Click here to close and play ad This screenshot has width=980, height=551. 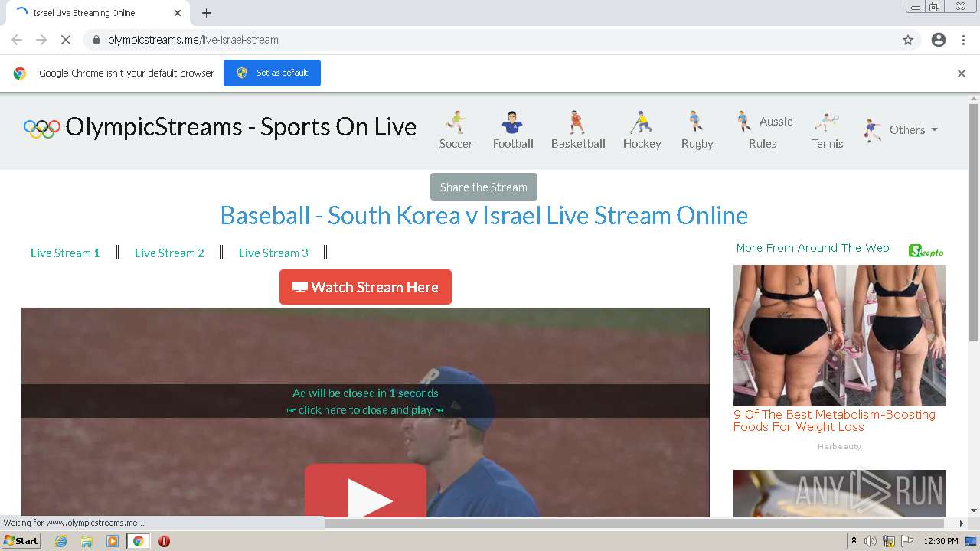pyautogui.click(x=365, y=409)
